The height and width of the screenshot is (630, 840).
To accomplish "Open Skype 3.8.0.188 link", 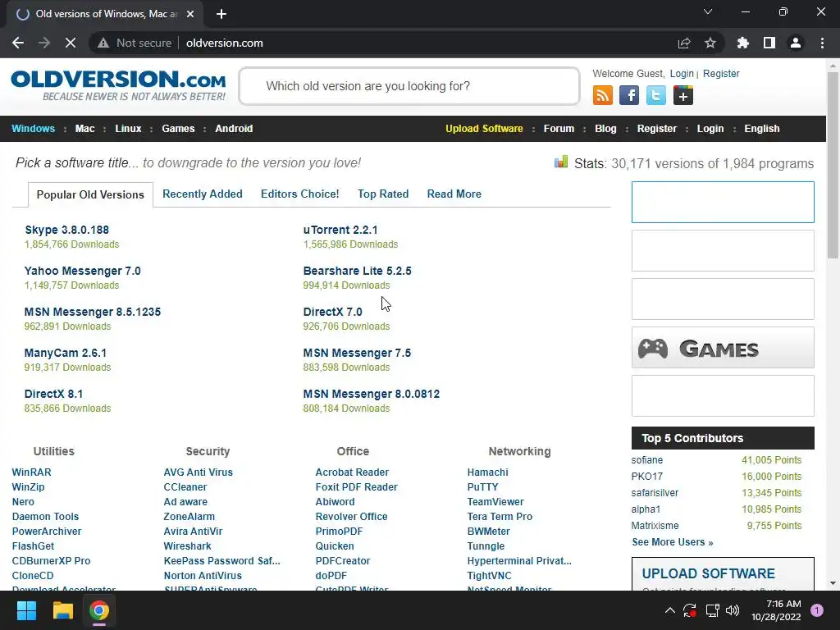I will [x=67, y=230].
